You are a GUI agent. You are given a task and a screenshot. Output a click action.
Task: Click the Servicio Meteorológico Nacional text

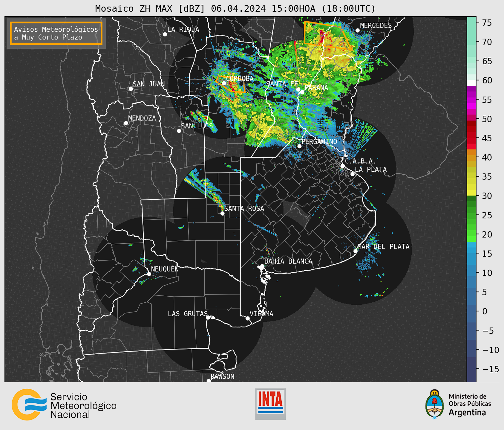coord(83,406)
